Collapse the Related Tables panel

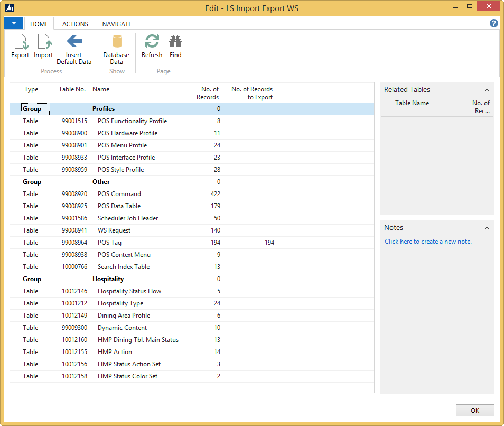487,90
